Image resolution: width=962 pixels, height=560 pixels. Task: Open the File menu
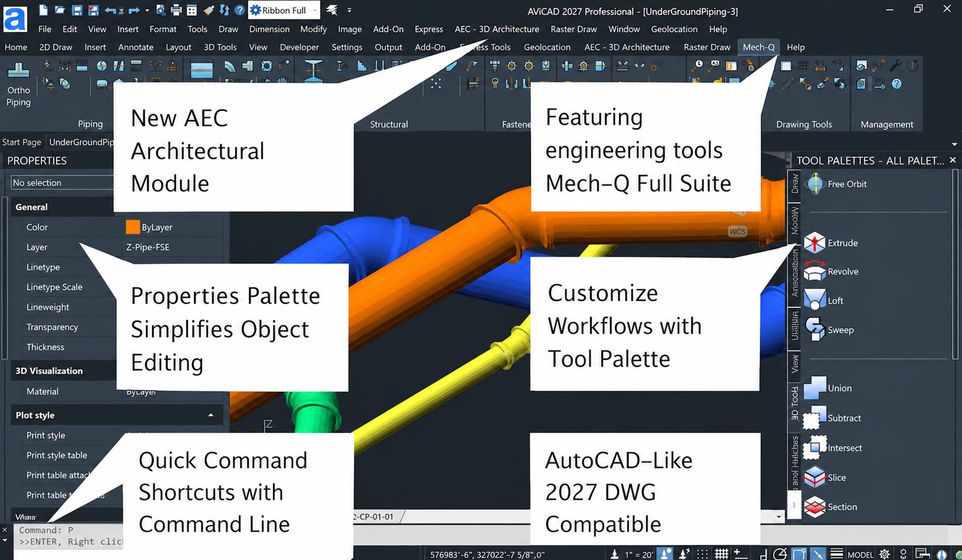(45, 29)
